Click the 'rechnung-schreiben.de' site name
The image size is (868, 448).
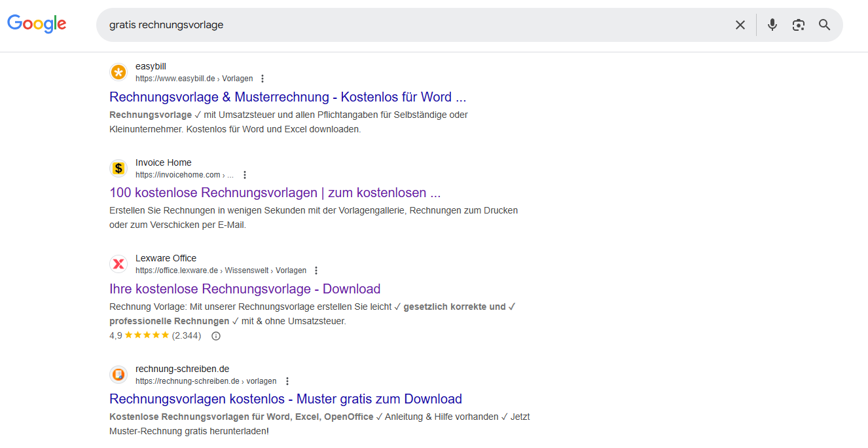pos(183,369)
